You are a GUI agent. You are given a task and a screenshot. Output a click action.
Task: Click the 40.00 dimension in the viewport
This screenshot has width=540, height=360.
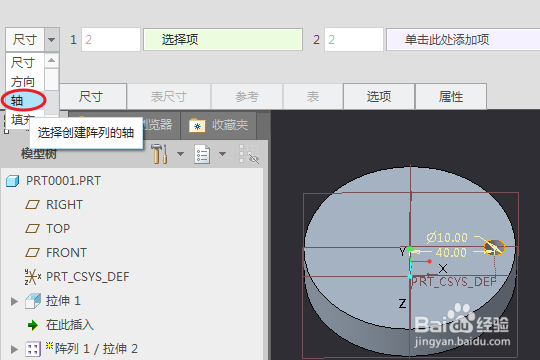(451, 253)
